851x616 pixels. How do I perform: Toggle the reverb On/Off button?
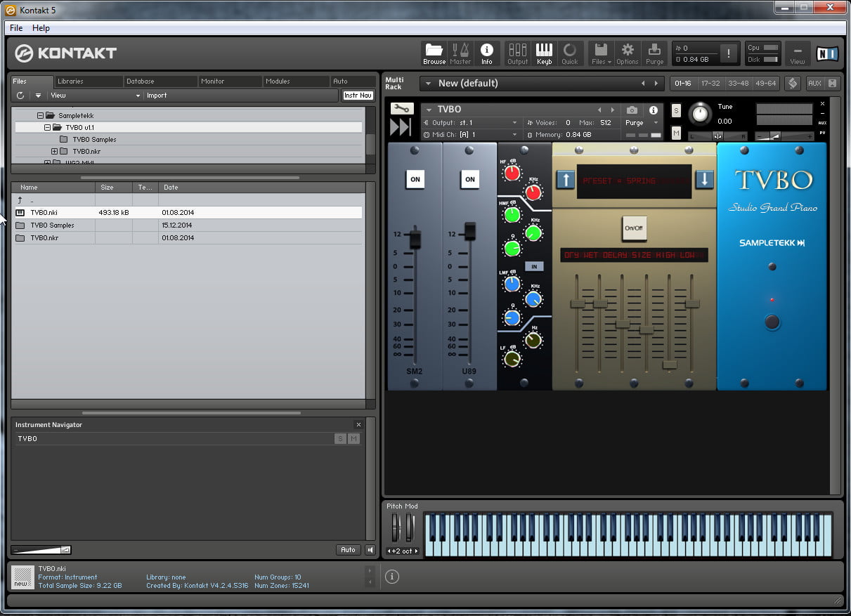[x=634, y=228]
